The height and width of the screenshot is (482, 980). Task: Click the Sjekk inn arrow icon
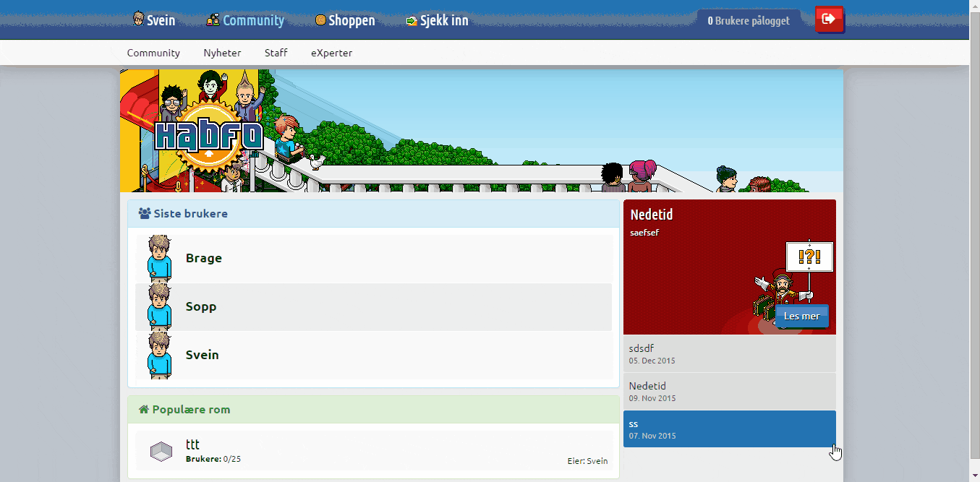click(412, 21)
